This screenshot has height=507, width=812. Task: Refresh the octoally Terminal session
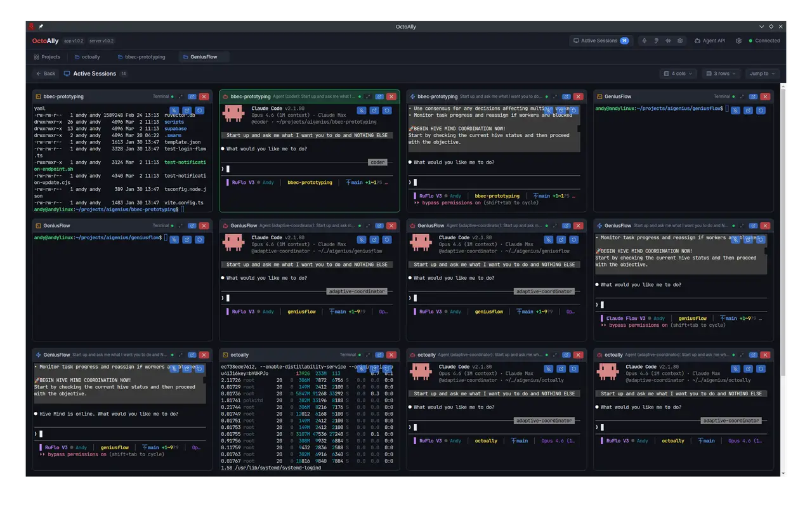[386, 369]
